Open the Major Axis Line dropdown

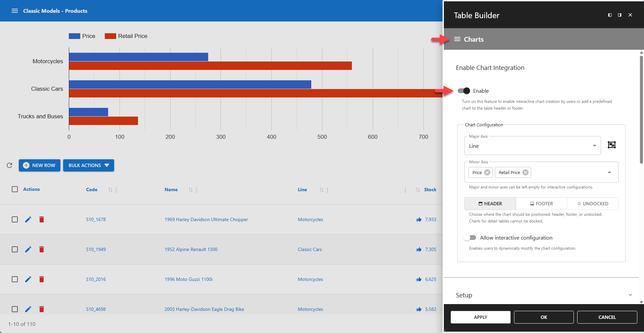594,145
